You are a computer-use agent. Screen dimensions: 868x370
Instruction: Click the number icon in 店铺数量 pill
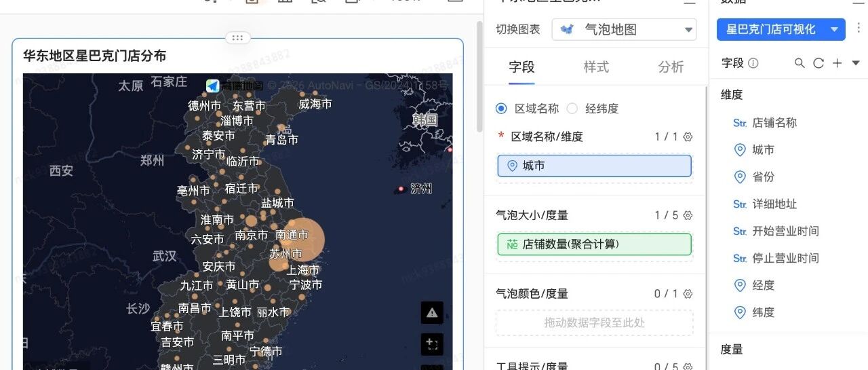pyautogui.click(x=512, y=244)
